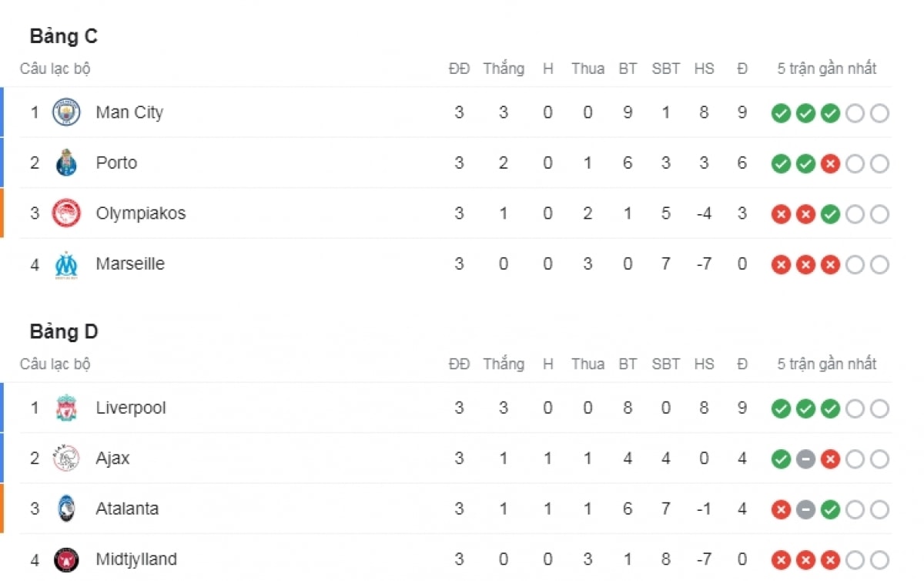
Task: Click Porto's red loss result icon
Action: click(x=830, y=164)
